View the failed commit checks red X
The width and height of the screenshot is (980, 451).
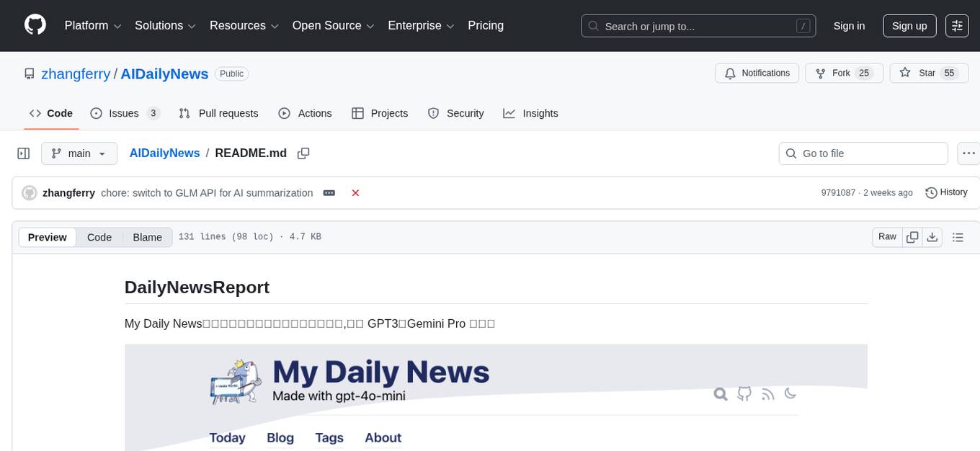(355, 192)
